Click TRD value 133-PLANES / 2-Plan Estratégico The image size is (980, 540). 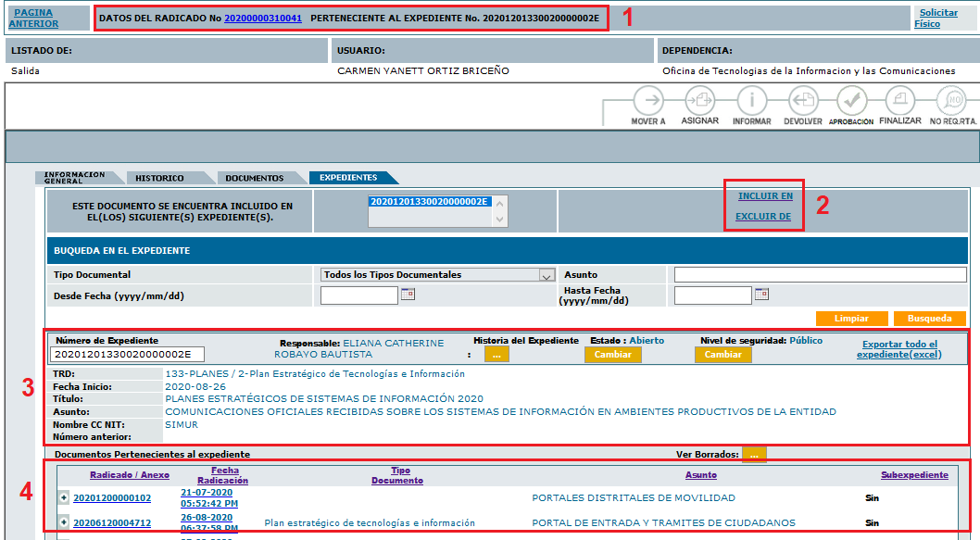pos(314,374)
